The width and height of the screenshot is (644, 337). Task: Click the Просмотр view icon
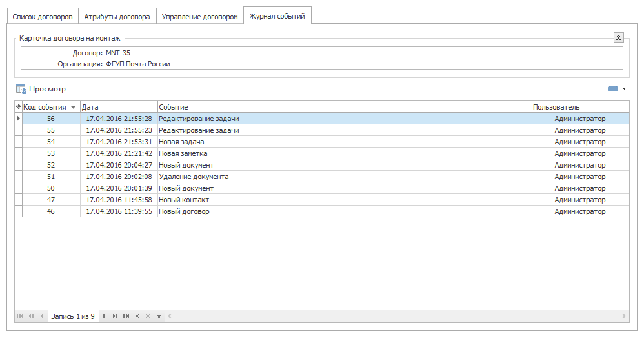[21, 89]
